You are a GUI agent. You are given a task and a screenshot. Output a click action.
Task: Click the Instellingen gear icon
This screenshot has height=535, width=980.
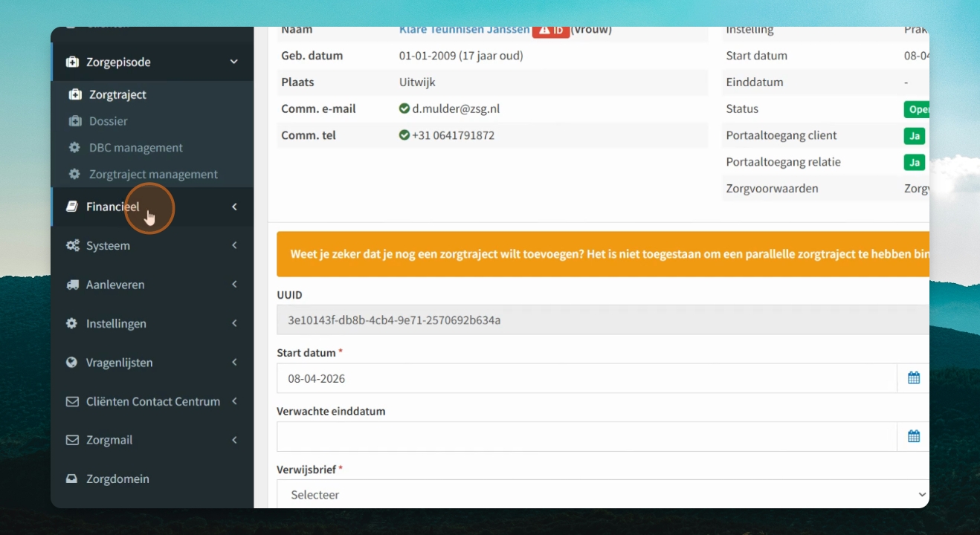(x=72, y=323)
